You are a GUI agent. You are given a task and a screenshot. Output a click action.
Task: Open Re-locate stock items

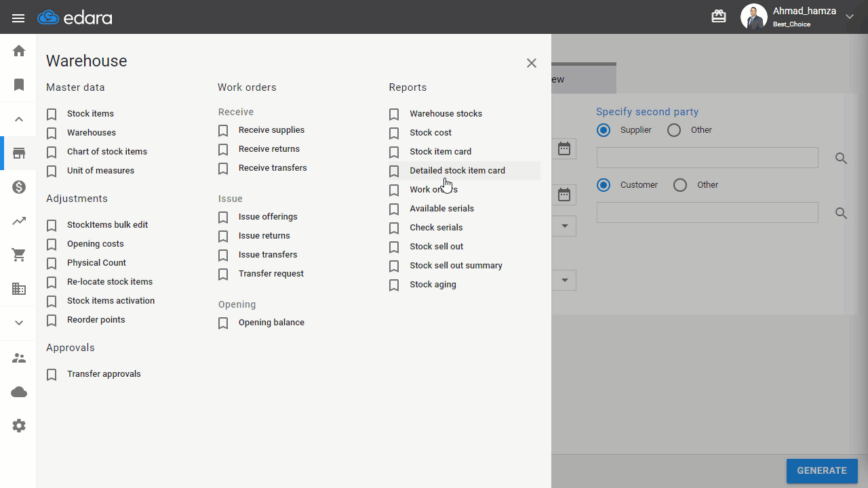(110, 282)
